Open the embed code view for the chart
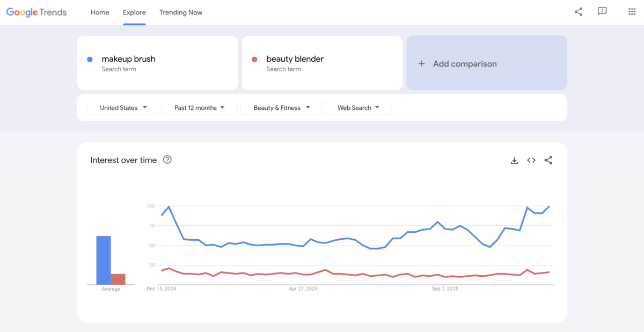Image resolution: width=644 pixels, height=332 pixels. coord(531,160)
